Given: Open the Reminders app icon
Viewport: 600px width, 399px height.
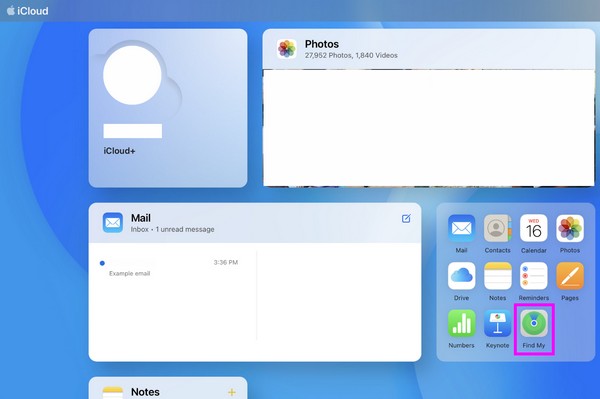Looking at the screenshot, I should (534, 276).
